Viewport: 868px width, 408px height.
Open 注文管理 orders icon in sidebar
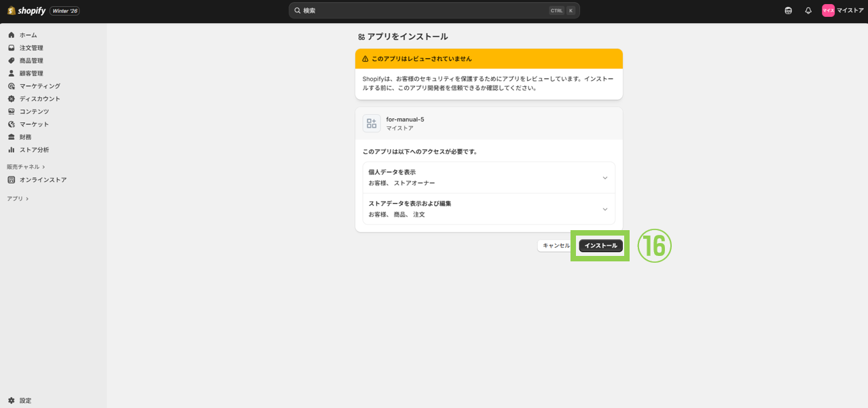pyautogui.click(x=12, y=48)
